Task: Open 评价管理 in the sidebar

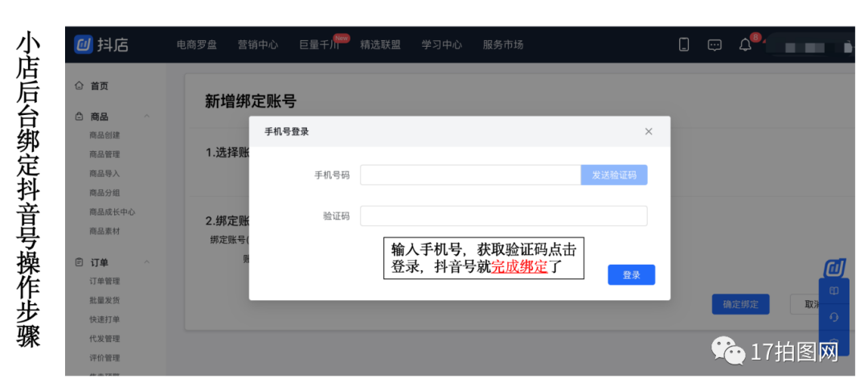Action: [x=104, y=358]
